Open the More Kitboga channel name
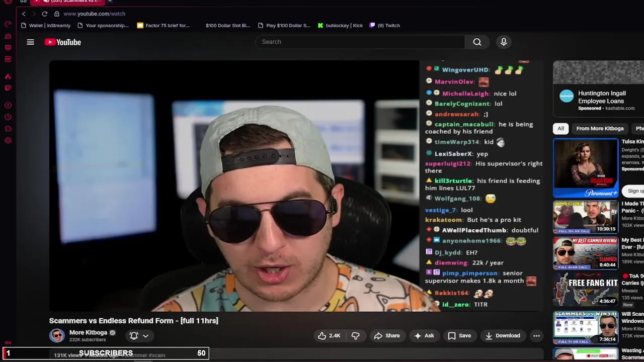 pos(88,332)
